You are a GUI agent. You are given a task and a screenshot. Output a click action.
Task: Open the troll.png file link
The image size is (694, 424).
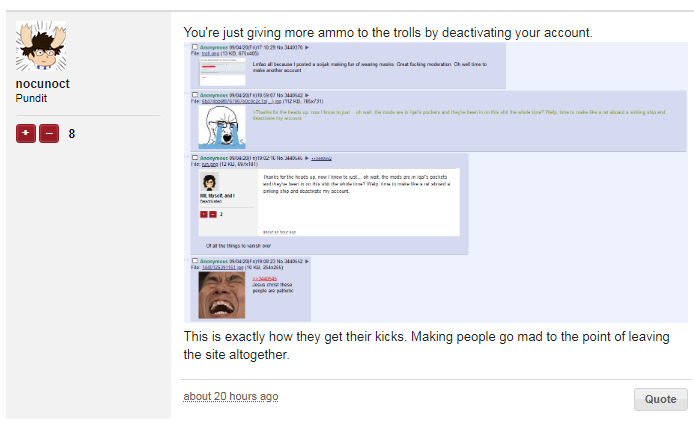(x=210, y=54)
